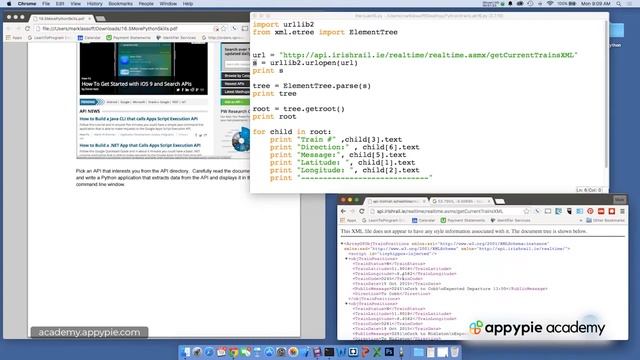Open History menu in menu bar
640x360 pixels.
pyautogui.click(x=95, y=4)
